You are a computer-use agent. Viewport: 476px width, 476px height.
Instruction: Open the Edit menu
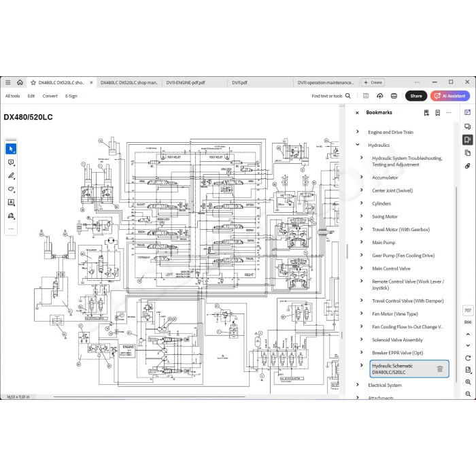(x=31, y=96)
